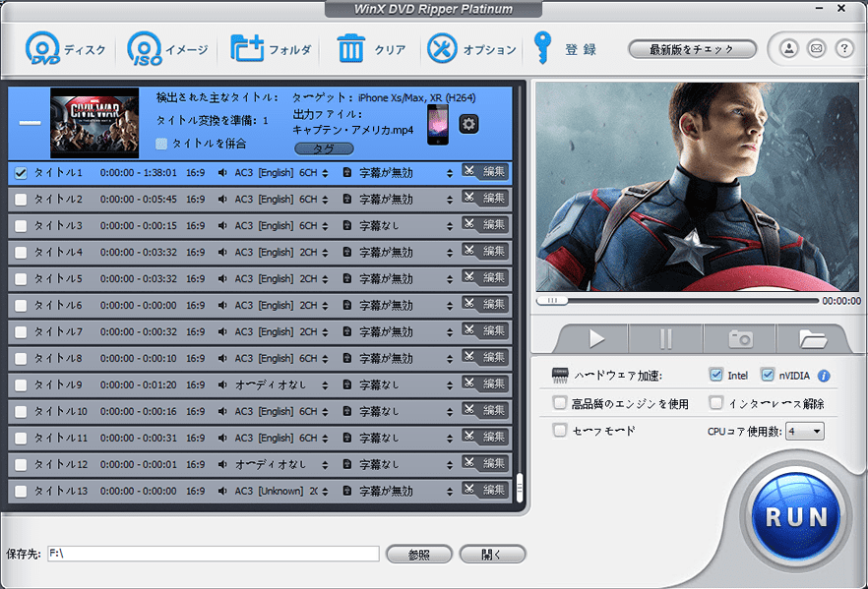Click the 保存先 destination path field
The width and height of the screenshot is (868, 589).
(212, 554)
